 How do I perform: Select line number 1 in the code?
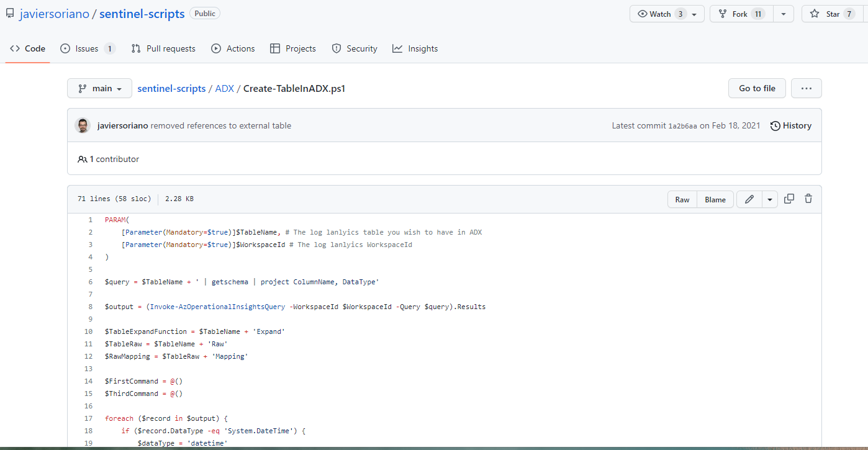(x=90, y=220)
